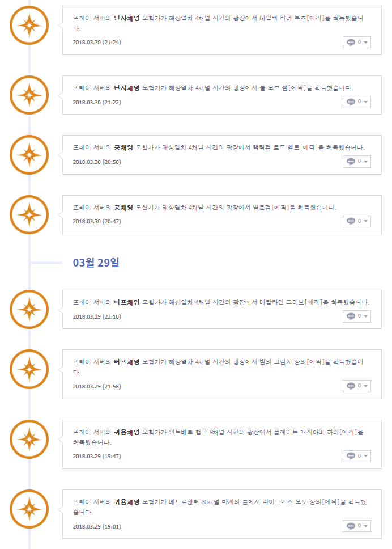
Task: Expand comments on the 2018.03.29 22:10 entry
Action: click(x=357, y=316)
